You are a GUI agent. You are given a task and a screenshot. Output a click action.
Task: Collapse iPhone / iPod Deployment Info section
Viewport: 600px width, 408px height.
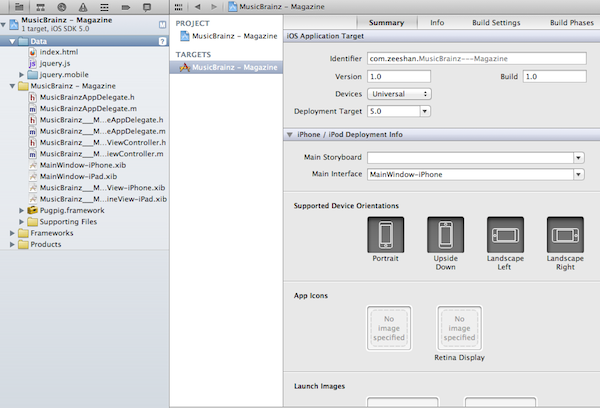(x=290, y=135)
